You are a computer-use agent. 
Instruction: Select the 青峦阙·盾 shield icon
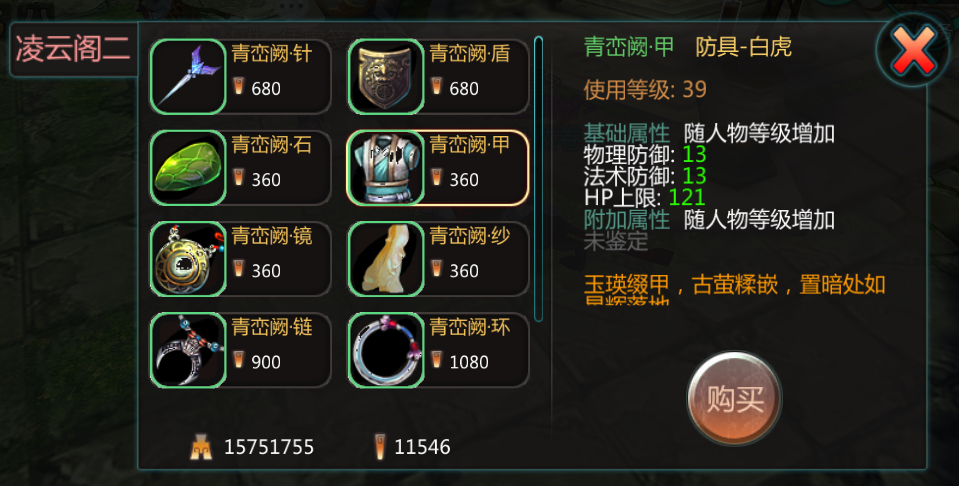tap(386, 76)
